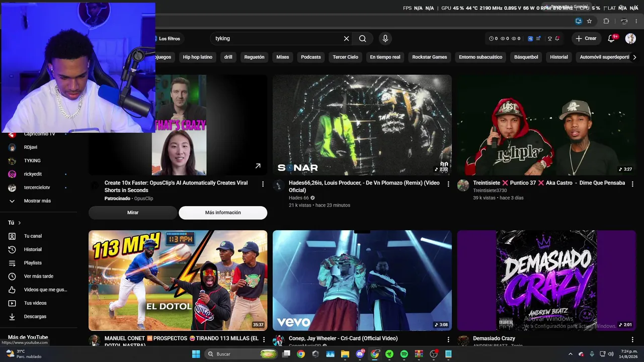Viewport: 644px width, 362px height.
Task: Click the clock counter in extension toolbar
Action: click(x=493, y=39)
